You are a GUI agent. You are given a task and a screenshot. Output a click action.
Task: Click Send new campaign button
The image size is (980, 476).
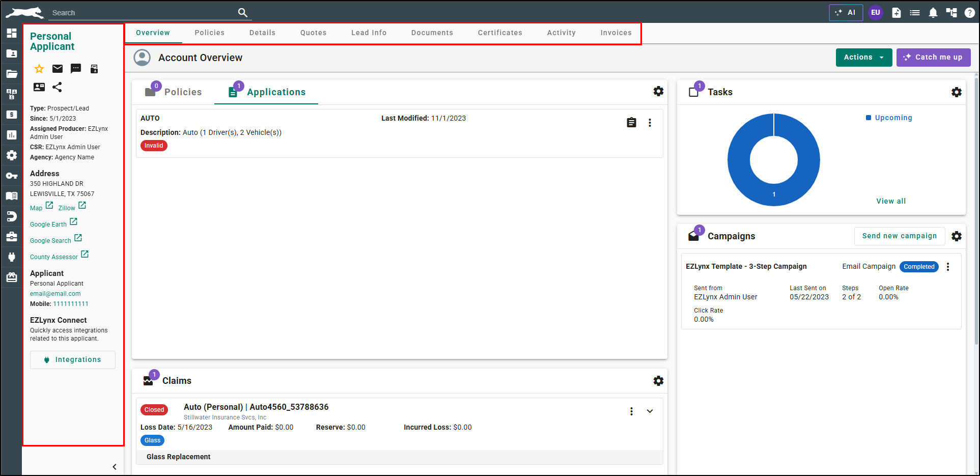(900, 236)
